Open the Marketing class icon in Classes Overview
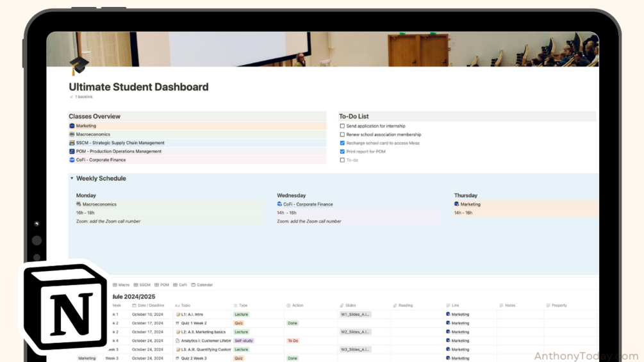The image size is (644, 362). (x=72, y=126)
